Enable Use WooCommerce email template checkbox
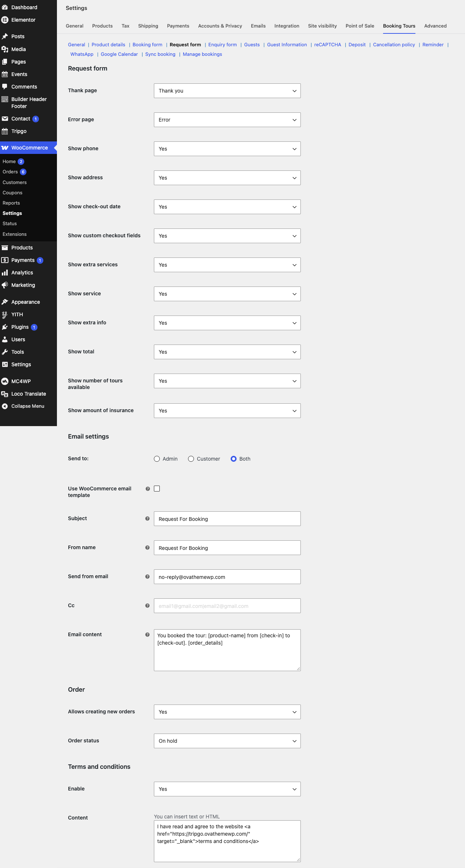The image size is (465, 868). pyautogui.click(x=157, y=489)
